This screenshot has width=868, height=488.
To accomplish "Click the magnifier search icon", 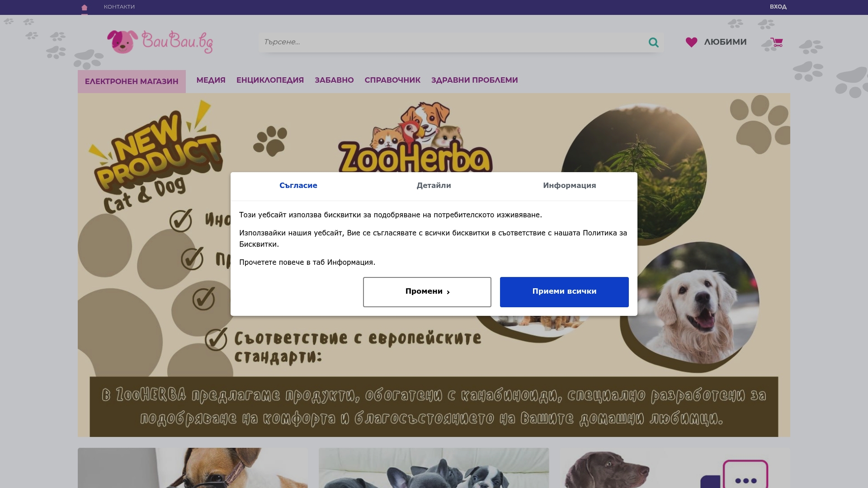I will click(x=654, y=42).
